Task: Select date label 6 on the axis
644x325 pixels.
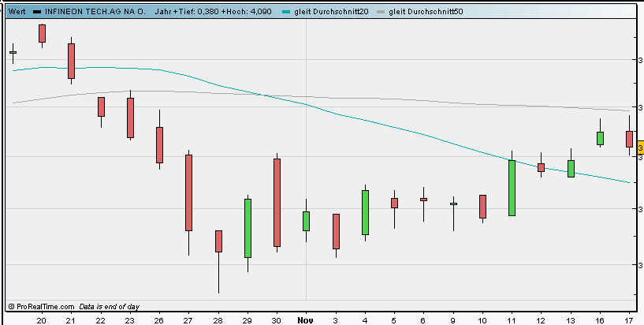Action: pos(423,320)
